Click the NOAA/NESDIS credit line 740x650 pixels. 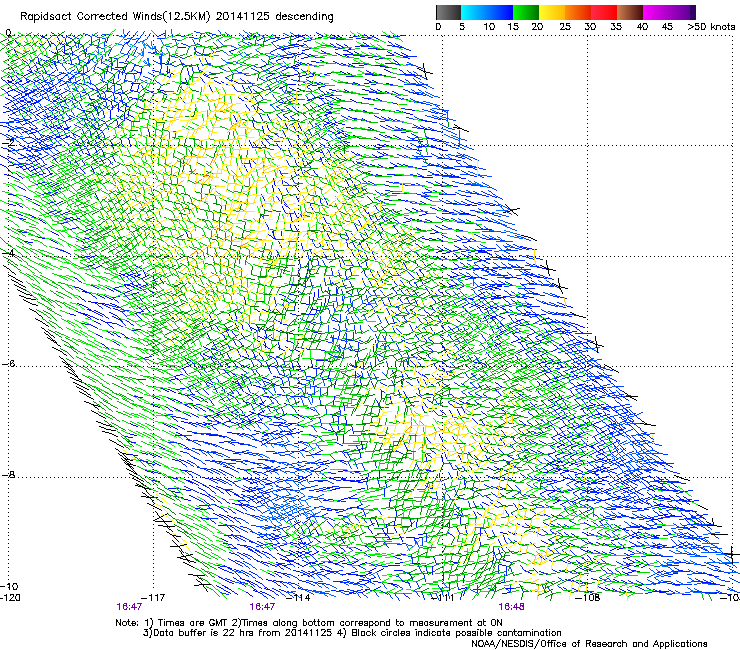click(x=589, y=644)
